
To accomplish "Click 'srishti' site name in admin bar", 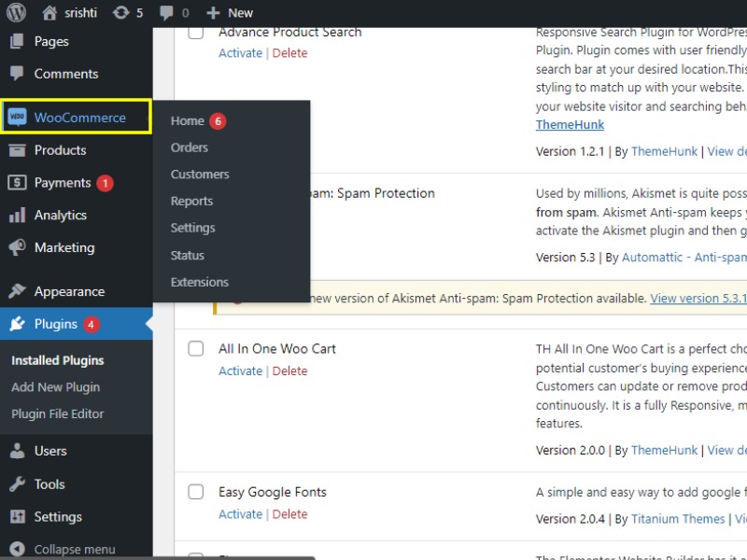I will tap(80, 13).
